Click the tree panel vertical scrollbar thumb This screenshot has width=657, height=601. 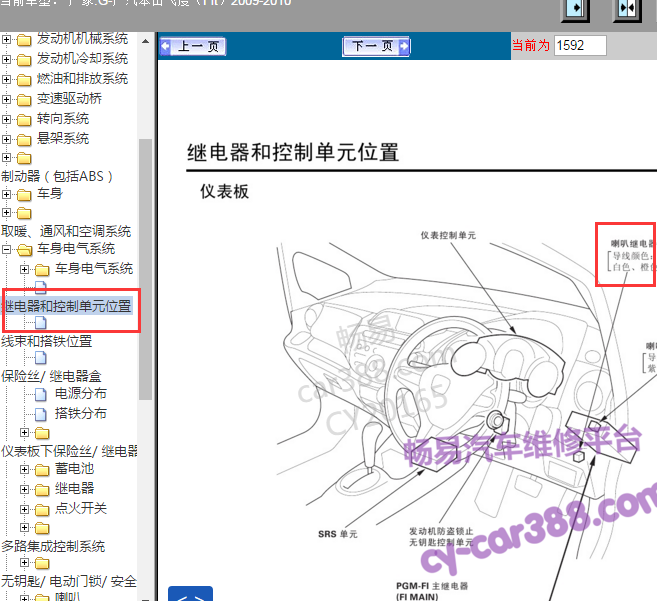145,269
